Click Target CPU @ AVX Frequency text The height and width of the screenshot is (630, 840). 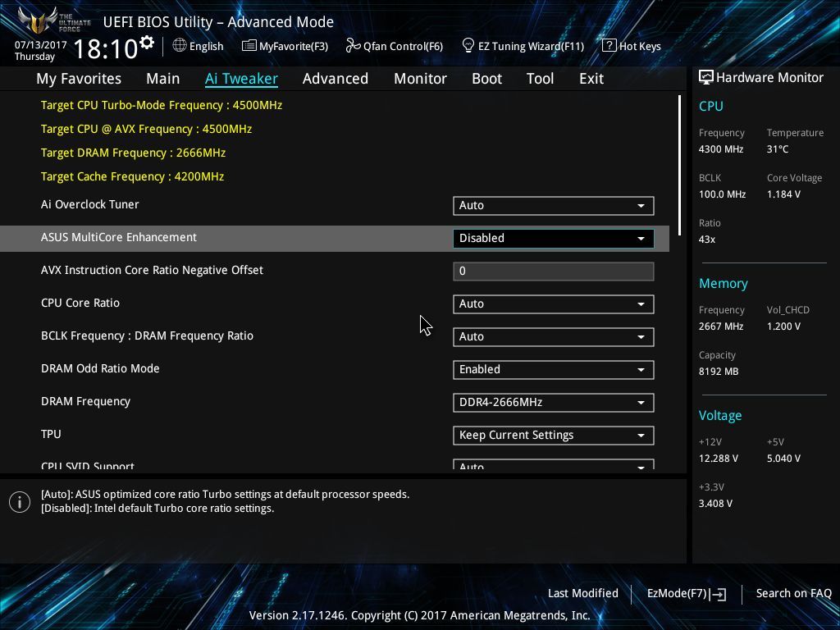tap(146, 129)
